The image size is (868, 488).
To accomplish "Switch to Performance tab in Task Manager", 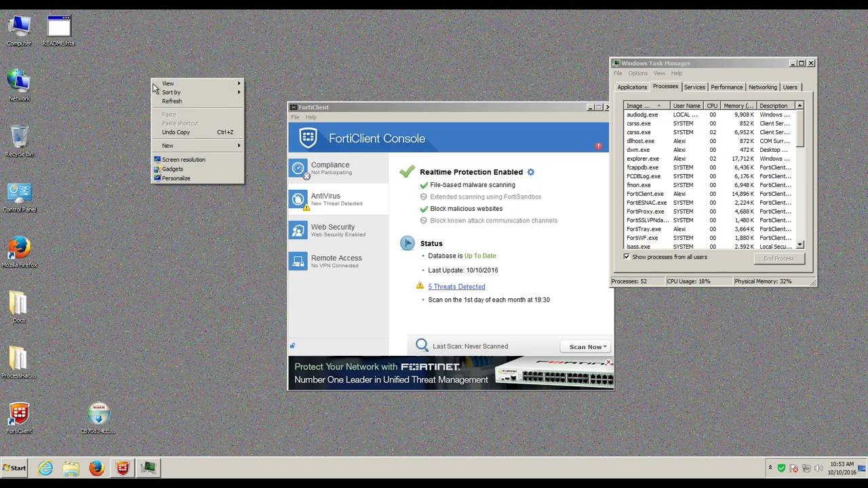I will (727, 87).
